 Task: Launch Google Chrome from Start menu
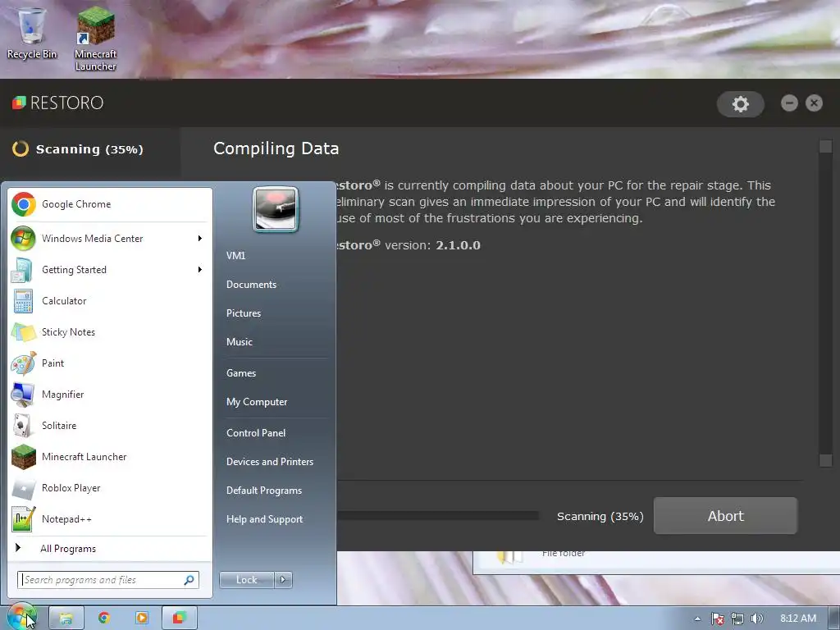pyautogui.click(x=109, y=204)
